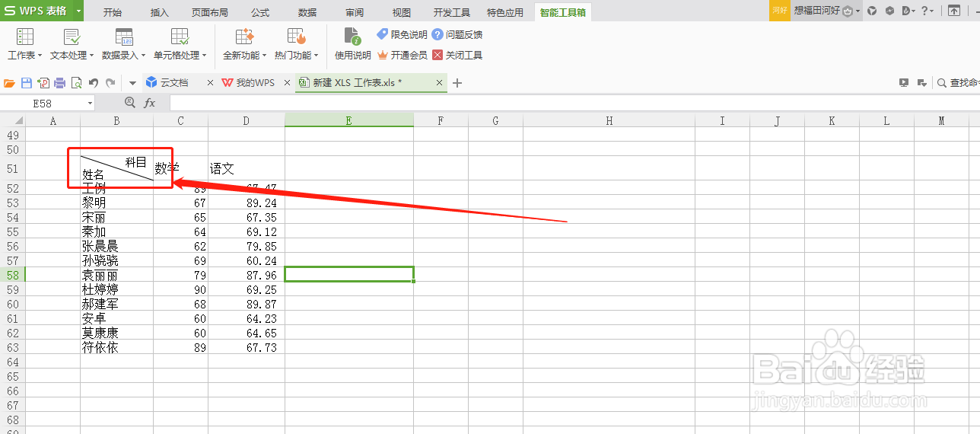980x434 pixels.
Task: Add a new document tab
Action: 457,83
